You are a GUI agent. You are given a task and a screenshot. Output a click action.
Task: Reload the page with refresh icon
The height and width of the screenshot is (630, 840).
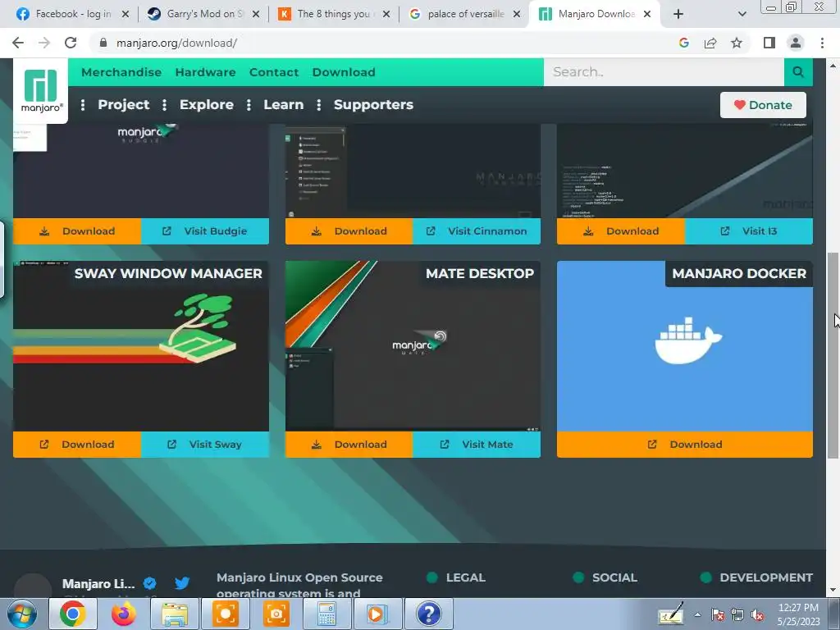[71, 43]
